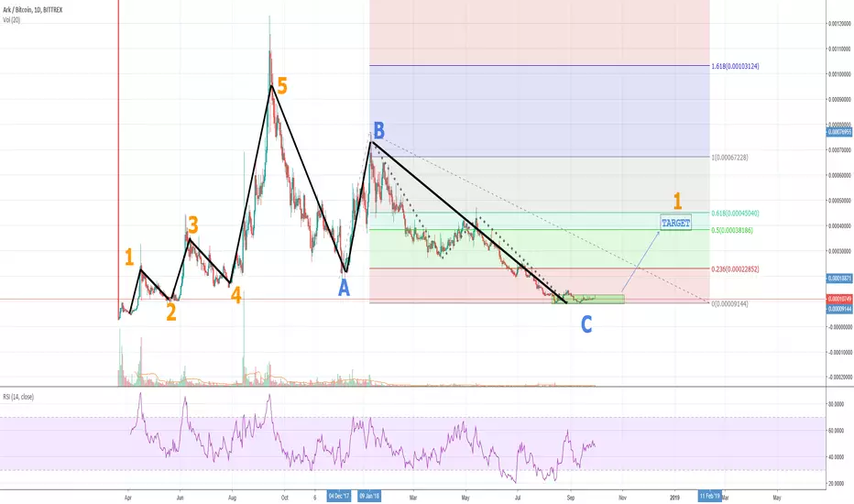Viewport: 854px width, 504px height.
Task: Click the 20.0000 RSI axis value
Action: click(x=836, y=483)
